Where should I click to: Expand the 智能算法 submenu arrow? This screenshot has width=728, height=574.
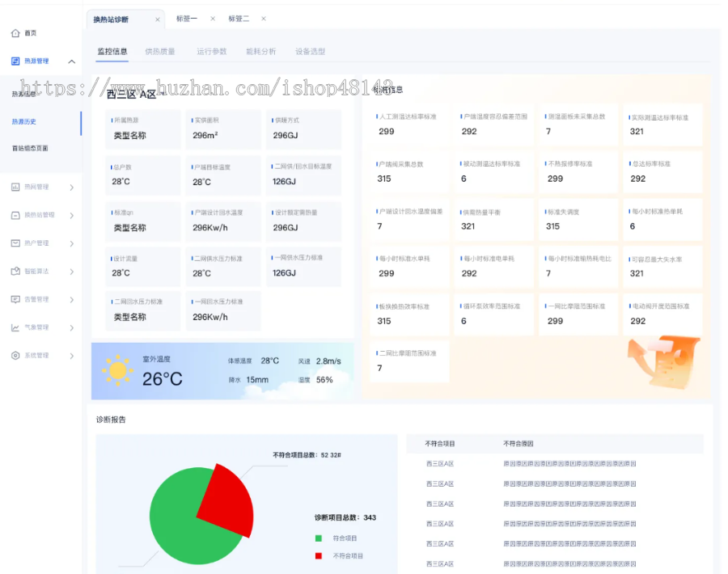tap(71, 272)
